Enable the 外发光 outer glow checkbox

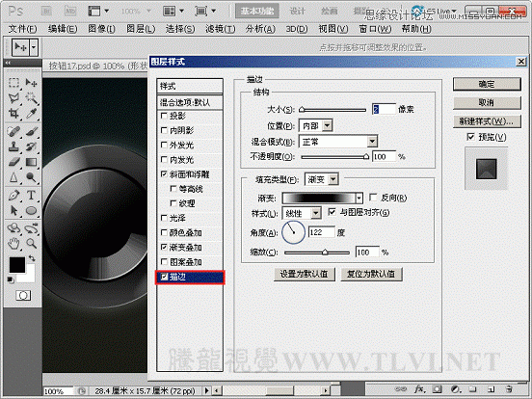[x=164, y=145]
